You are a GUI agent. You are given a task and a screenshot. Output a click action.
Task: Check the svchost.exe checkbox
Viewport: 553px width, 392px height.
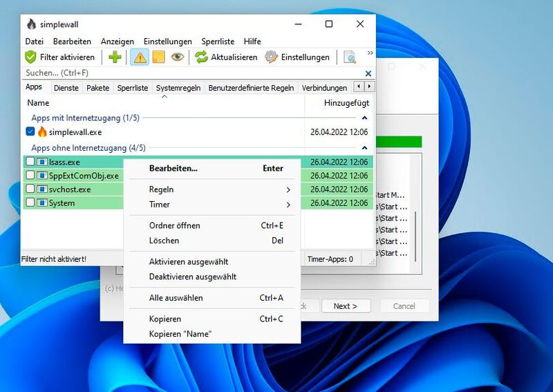click(x=30, y=189)
